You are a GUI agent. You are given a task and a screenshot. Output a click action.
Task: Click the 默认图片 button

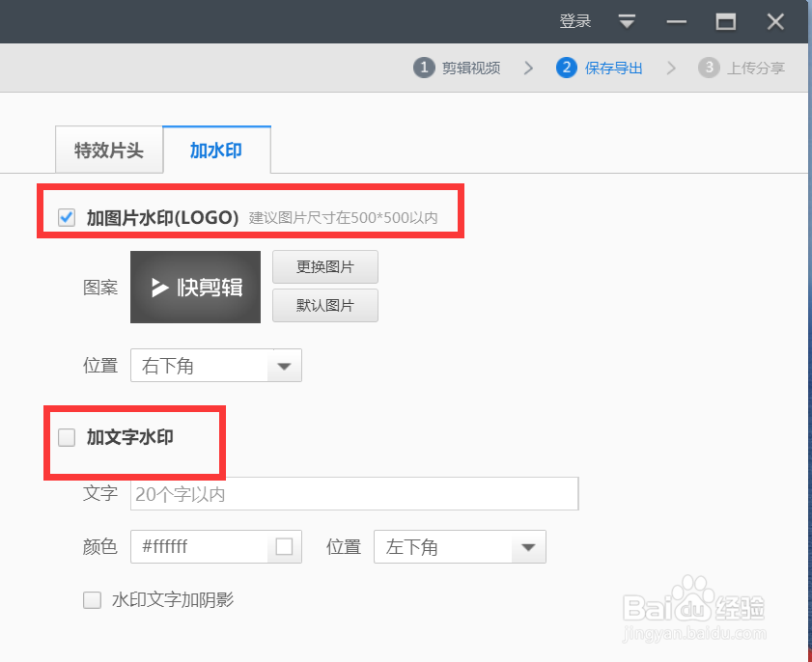point(324,305)
